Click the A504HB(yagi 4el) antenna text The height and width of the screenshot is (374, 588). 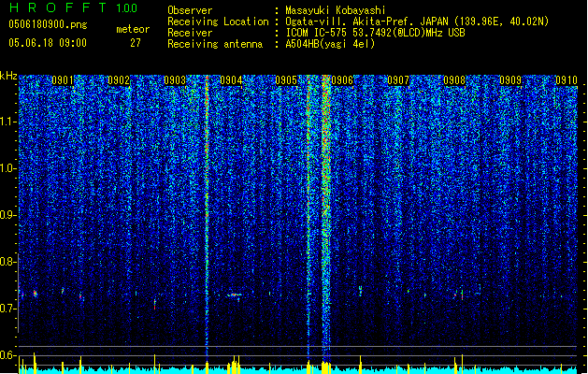tap(330, 44)
